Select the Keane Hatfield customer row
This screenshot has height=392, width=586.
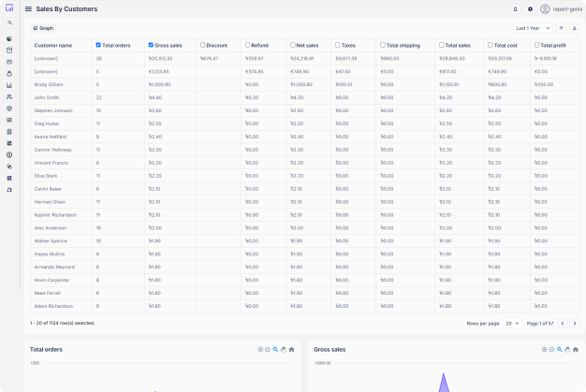[x=304, y=137]
